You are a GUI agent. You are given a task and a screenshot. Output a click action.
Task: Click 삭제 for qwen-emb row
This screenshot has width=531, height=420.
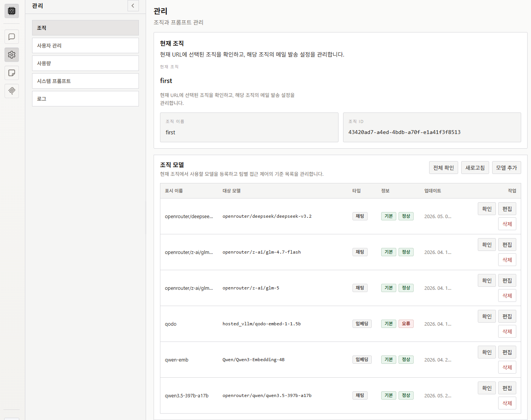[x=507, y=367]
